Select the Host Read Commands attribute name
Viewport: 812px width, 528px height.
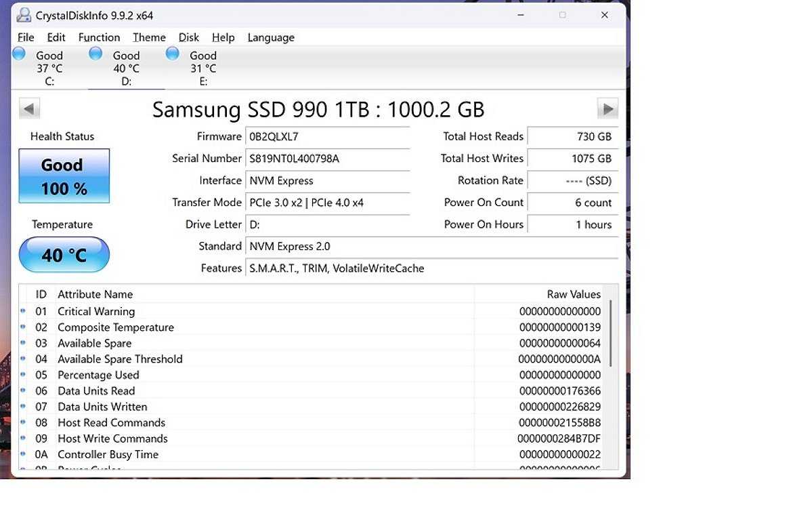(111, 423)
